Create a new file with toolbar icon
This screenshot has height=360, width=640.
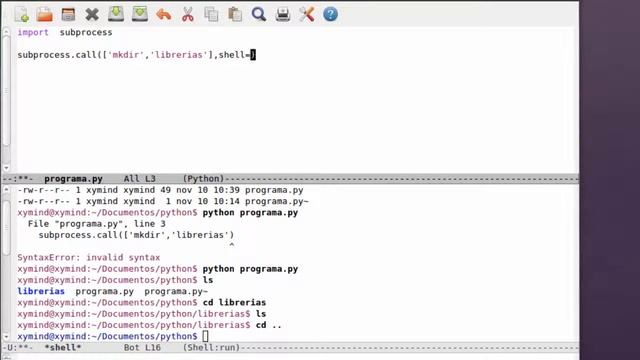tap(22, 14)
